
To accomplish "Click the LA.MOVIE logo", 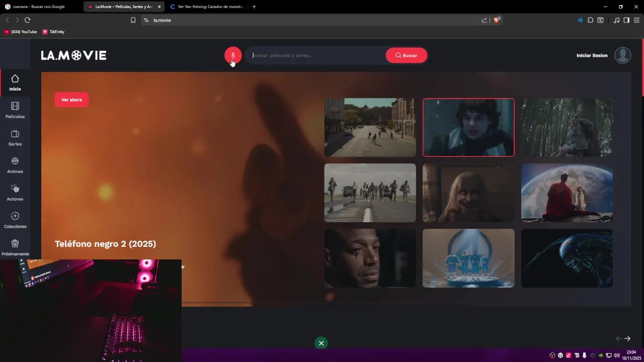I will point(73,55).
